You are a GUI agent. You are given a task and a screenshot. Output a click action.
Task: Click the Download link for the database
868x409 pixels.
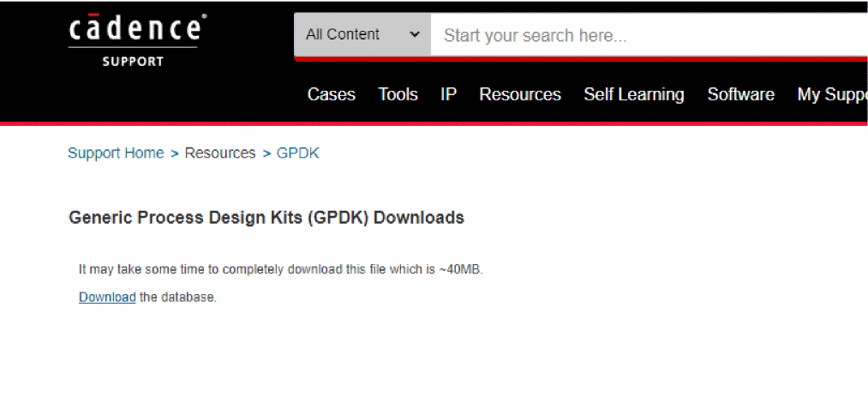[x=107, y=297]
